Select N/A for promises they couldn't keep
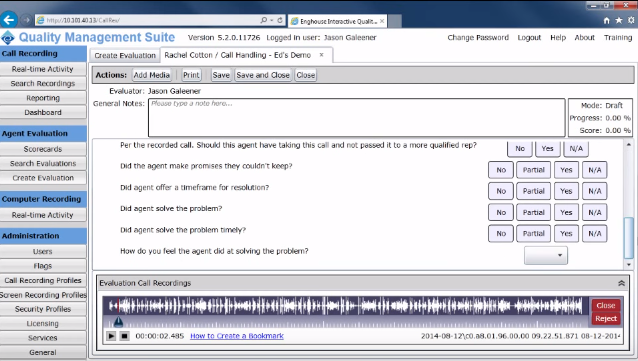638x361 pixels. (594, 170)
